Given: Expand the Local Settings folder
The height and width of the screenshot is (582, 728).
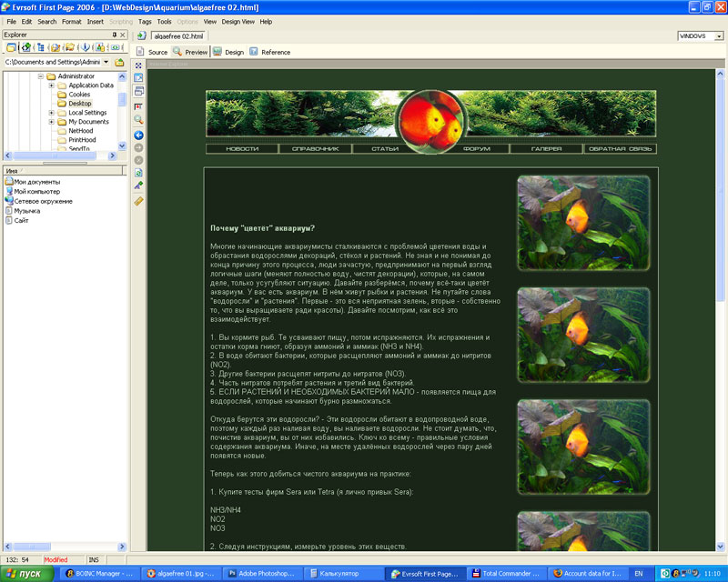Looking at the screenshot, I should point(52,113).
